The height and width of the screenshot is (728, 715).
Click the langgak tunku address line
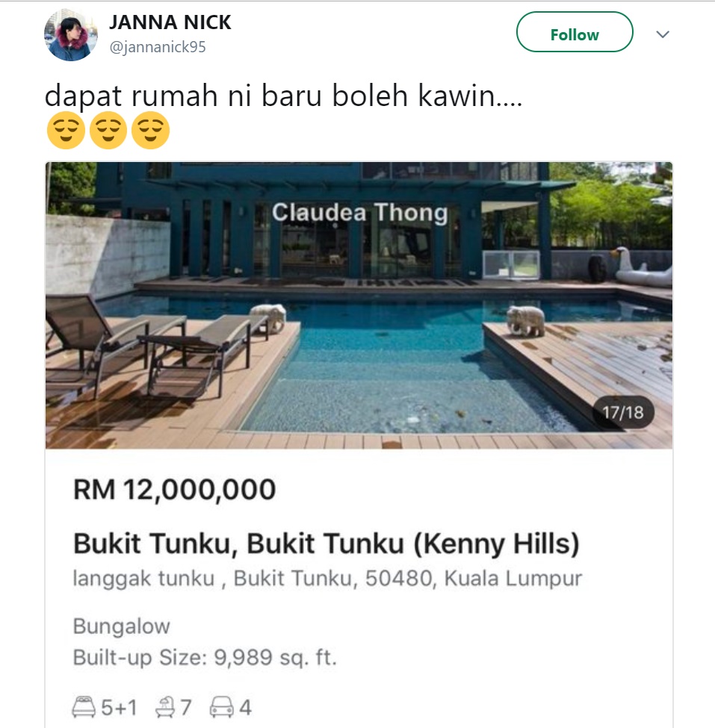327,579
